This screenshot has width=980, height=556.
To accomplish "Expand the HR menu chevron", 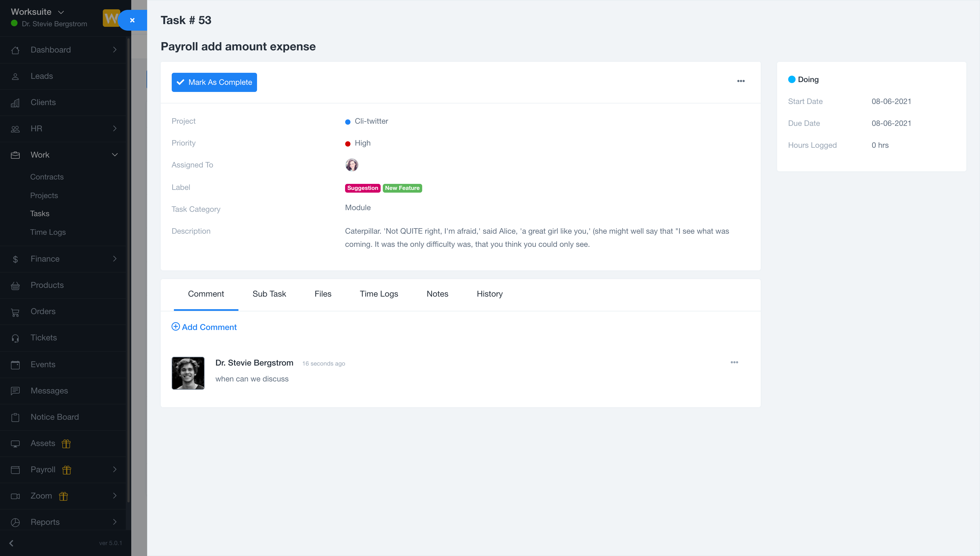I will coord(115,129).
